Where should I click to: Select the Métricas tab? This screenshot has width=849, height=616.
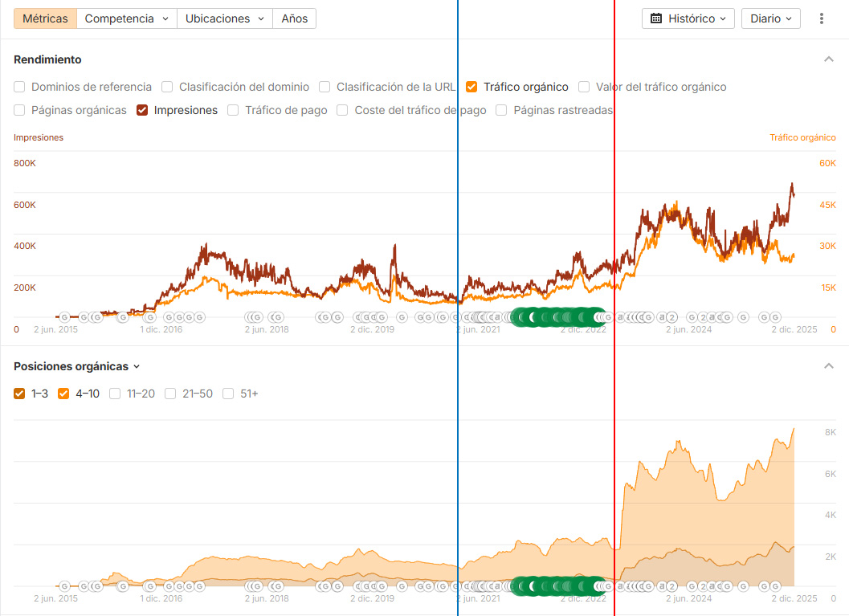(x=46, y=18)
